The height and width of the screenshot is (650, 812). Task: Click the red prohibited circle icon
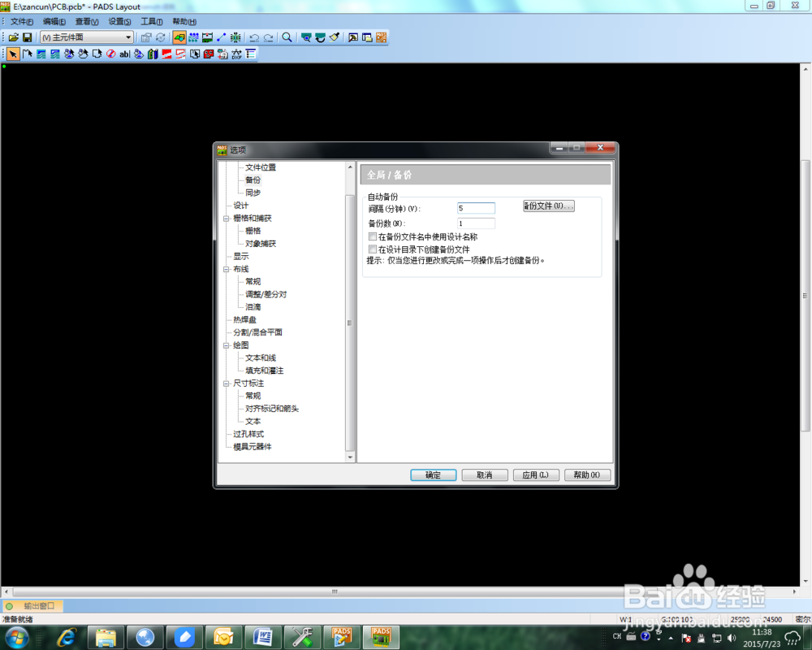110,54
